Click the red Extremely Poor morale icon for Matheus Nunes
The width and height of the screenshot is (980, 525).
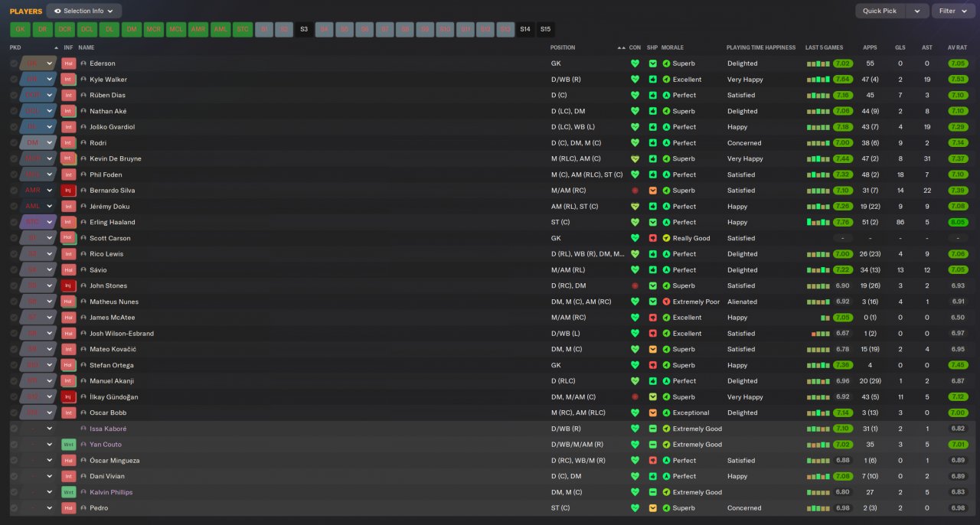coord(666,302)
